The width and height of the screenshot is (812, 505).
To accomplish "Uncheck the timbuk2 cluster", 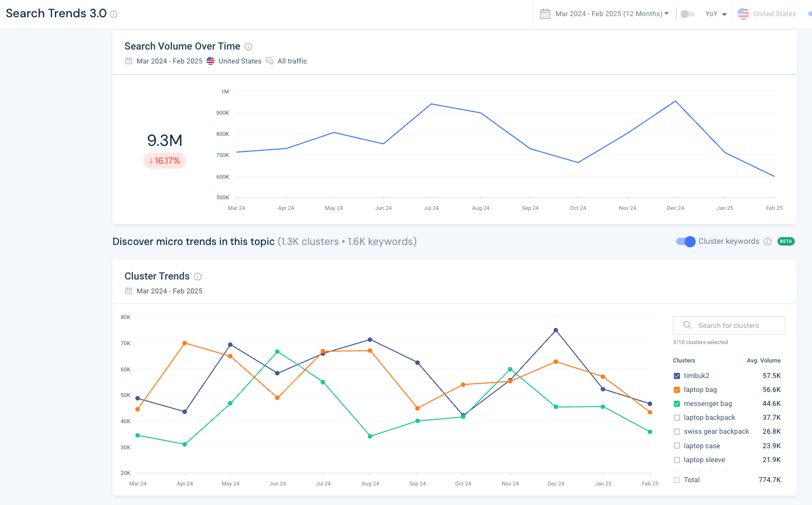I will [x=677, y=375].
